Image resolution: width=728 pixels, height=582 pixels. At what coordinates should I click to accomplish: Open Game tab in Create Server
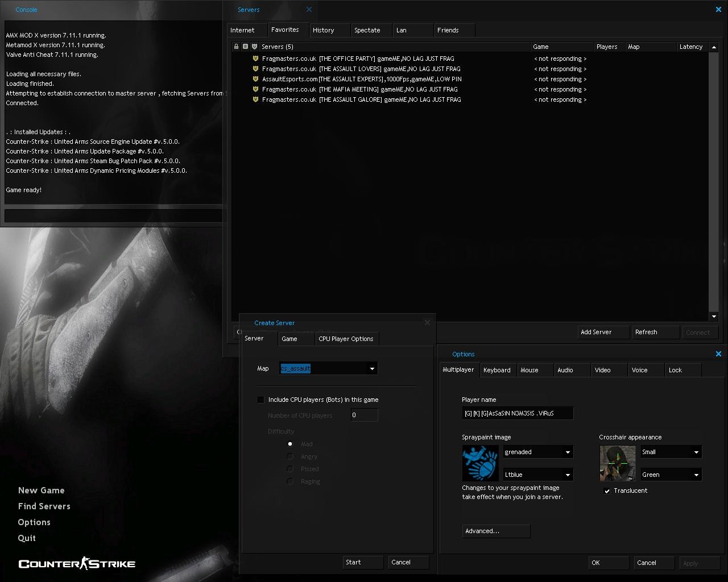coord(296,339)
